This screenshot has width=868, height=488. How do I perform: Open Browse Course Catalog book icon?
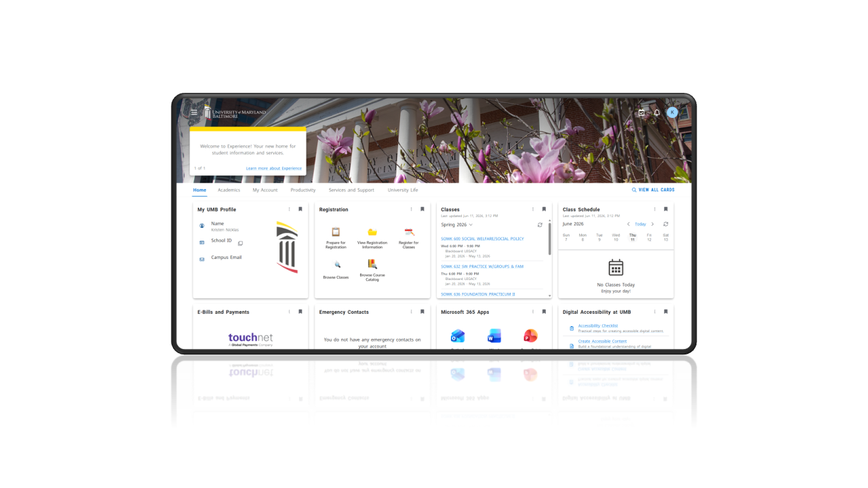pos(372,264)
